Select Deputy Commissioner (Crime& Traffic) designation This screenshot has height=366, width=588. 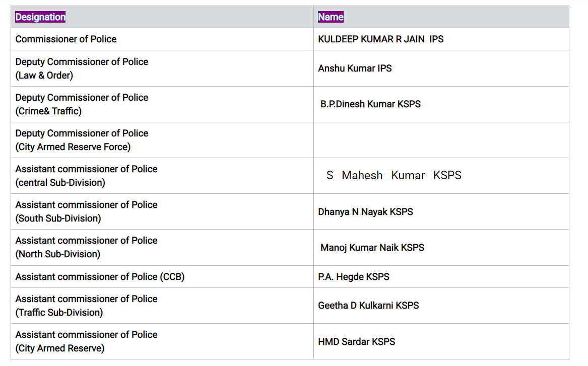click(82, 104)
